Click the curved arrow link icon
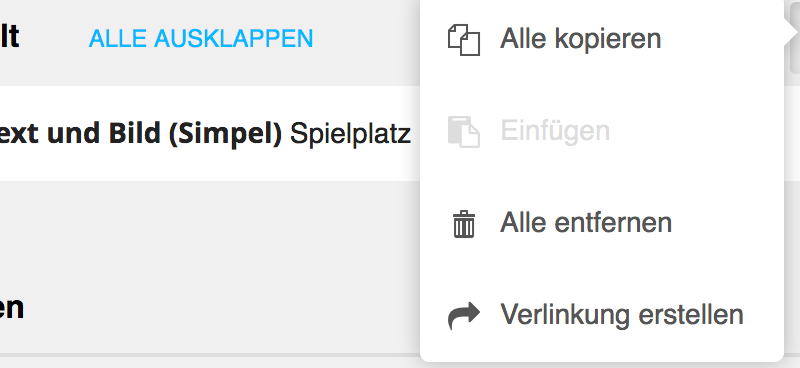Screen dimensions: 800x368 (x=464, y=315)
